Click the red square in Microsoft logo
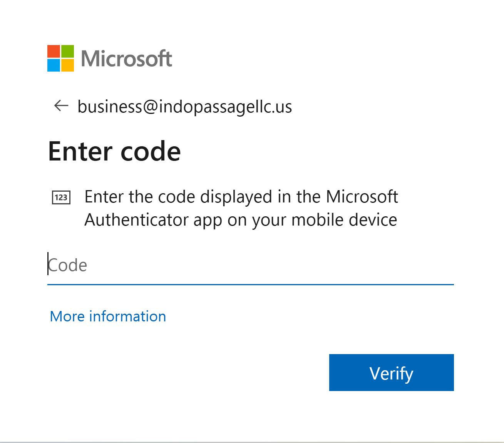504x443 pixels. click(x=54, y=52)
